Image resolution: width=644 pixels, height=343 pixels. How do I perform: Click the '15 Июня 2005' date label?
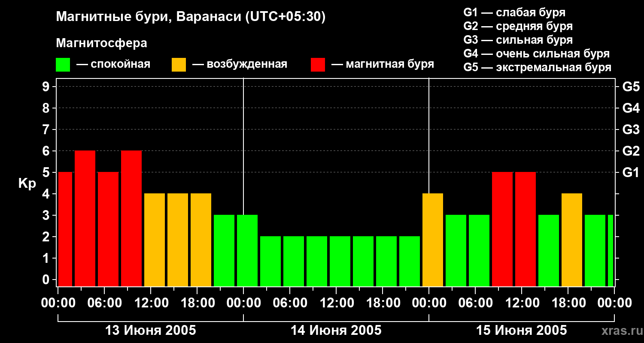pos(522,331)
